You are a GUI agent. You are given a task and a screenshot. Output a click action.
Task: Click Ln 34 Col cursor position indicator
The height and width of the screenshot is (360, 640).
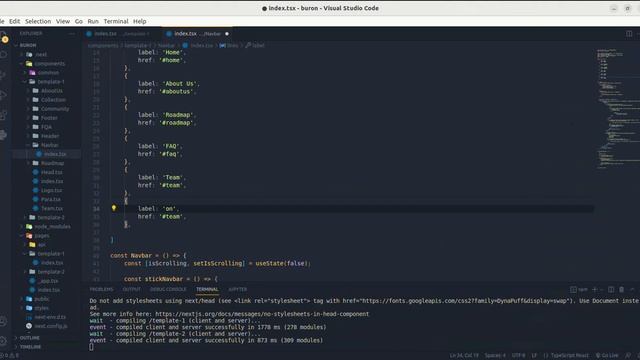pyautogui.click(x=464, y=356)
